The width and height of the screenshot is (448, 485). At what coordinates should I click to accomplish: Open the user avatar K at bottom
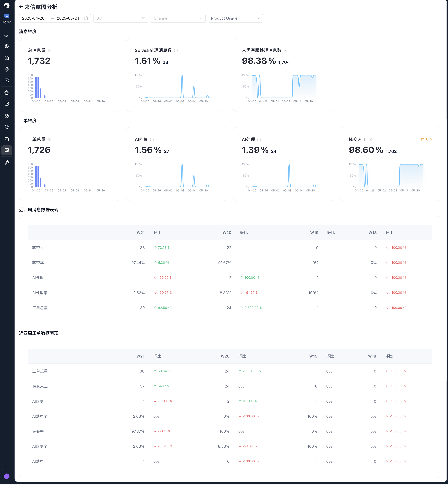pyautogui.click(x=7, y=476)
